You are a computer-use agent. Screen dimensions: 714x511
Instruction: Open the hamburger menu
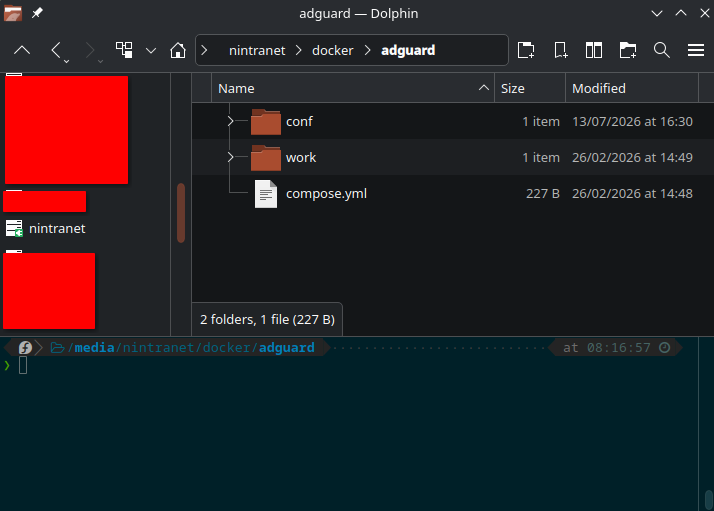[696, 50]
